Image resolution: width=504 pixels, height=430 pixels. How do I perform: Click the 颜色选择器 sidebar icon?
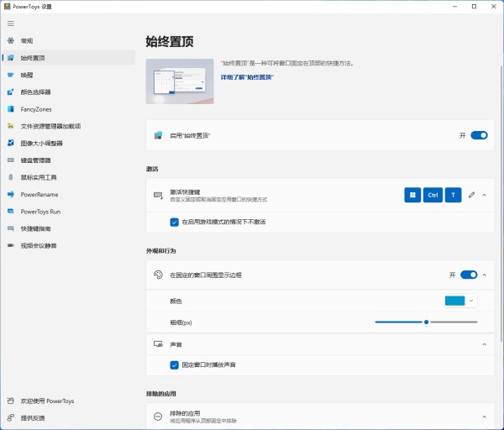coord(11,92)
